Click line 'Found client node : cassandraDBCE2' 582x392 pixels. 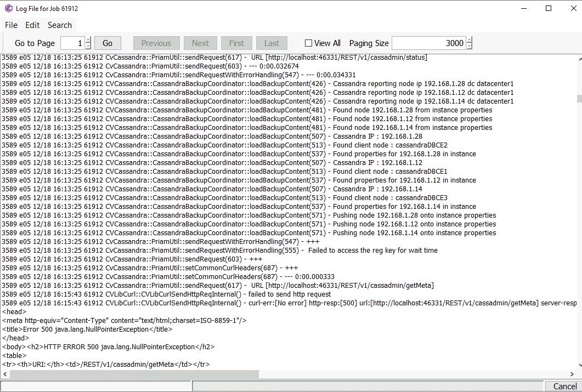point(224,145)
